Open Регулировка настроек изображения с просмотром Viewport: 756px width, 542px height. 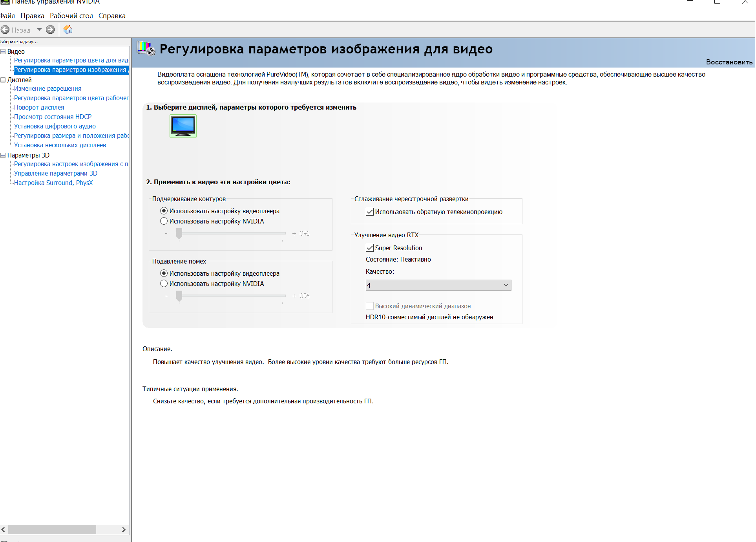click(x=71, y=164)
